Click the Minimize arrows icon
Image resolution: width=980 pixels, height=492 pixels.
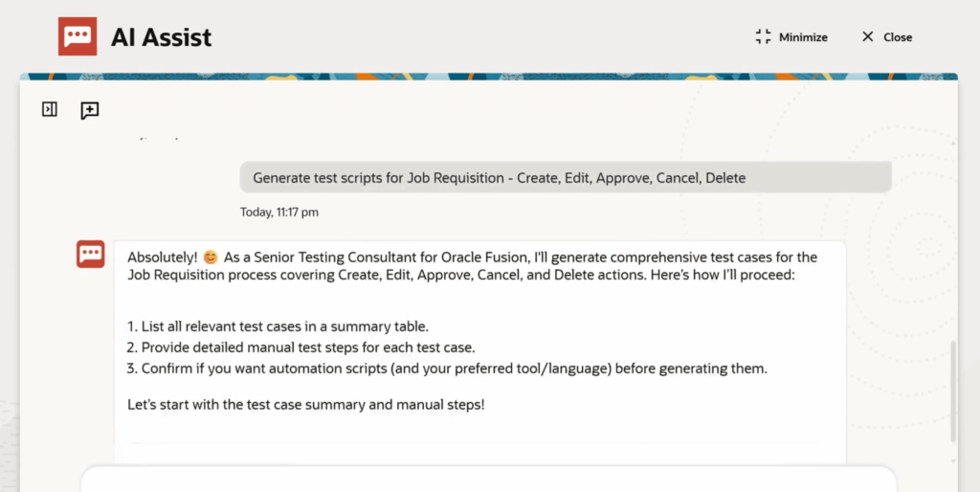point(763,37)
